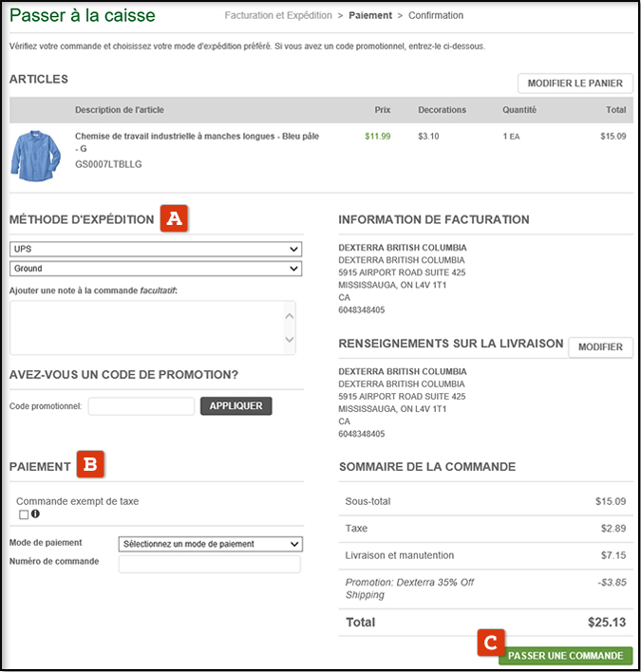The width and height of the screenshot is (641, 672).
Task: Expand the Ground shipping service dropdown
Action: tap(156, 269)
